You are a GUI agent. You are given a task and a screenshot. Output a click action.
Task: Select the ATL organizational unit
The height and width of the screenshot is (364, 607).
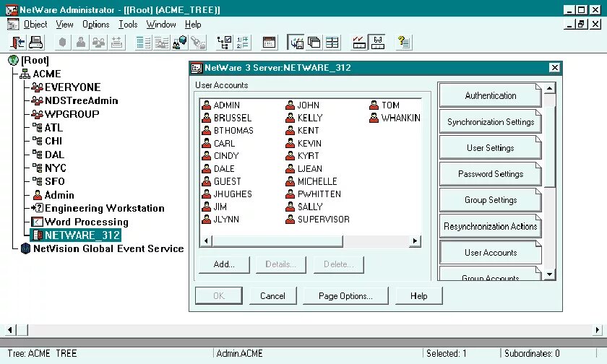click(53, 128)
